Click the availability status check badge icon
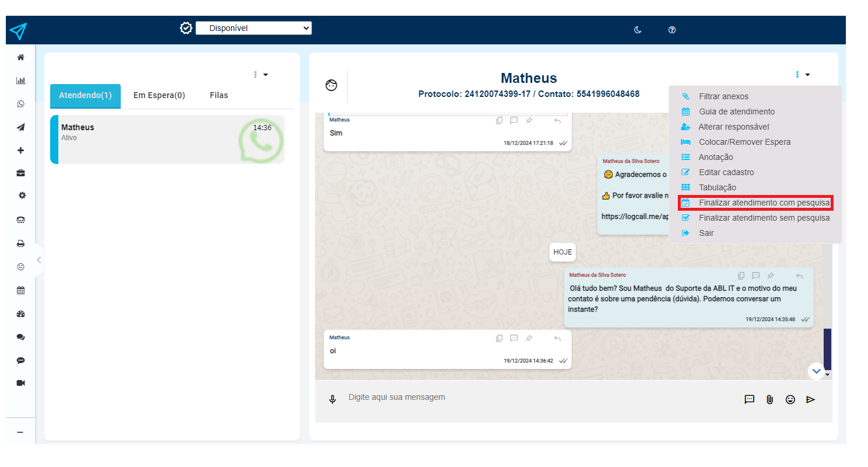 pyautogui.click(x=186, y=28)
